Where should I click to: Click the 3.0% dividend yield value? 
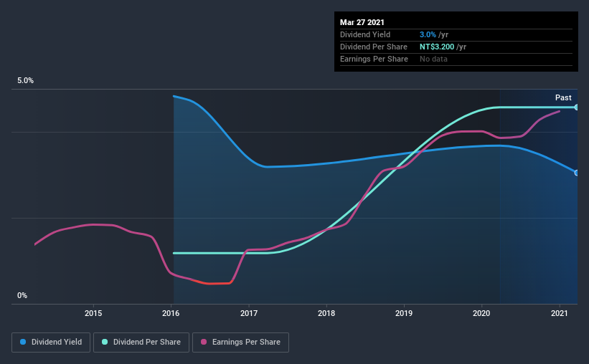pos(428,34)
